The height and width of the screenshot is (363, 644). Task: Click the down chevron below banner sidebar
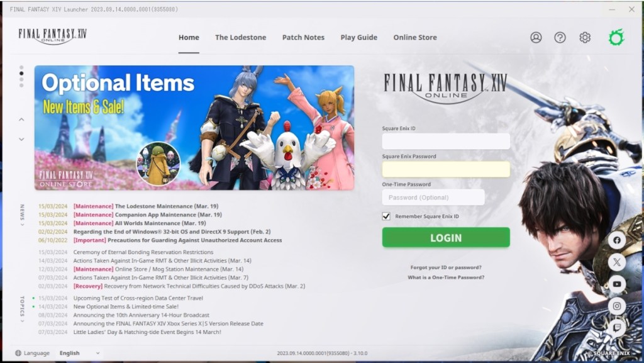21,139
